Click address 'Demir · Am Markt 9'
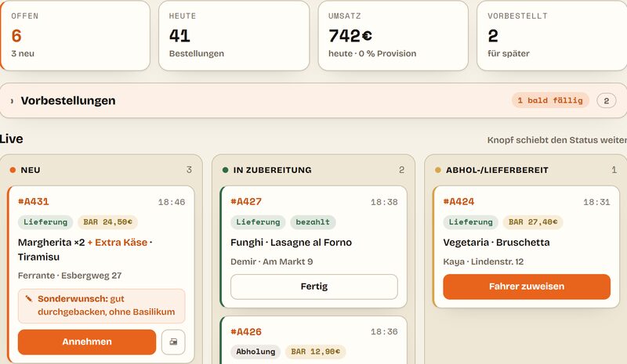Viewport: 627px width, 364px height. click(271, 261)
